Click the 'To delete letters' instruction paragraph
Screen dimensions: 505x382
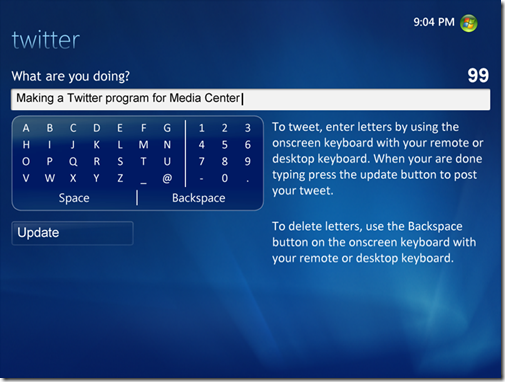tap(374, 242)
